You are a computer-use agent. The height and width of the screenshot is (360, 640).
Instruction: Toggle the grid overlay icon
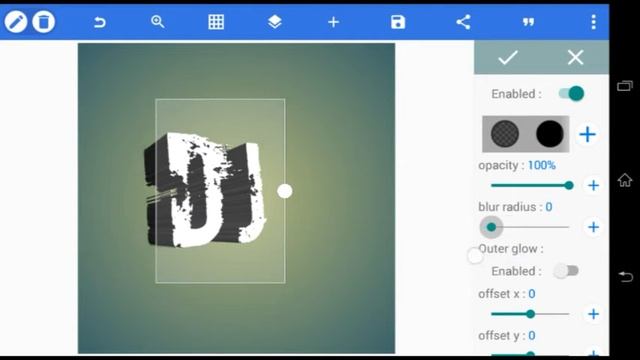216,22
